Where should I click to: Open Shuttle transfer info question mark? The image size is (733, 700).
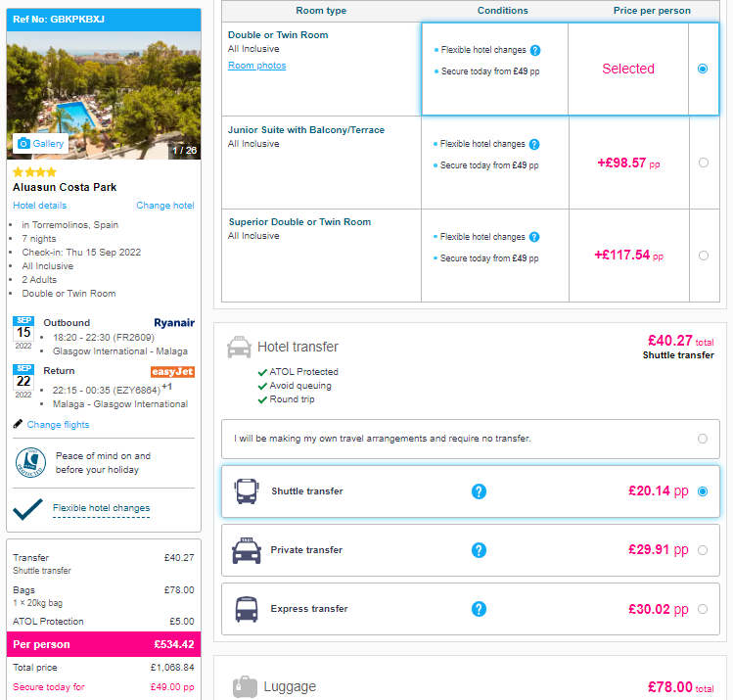tap(479, 491)
